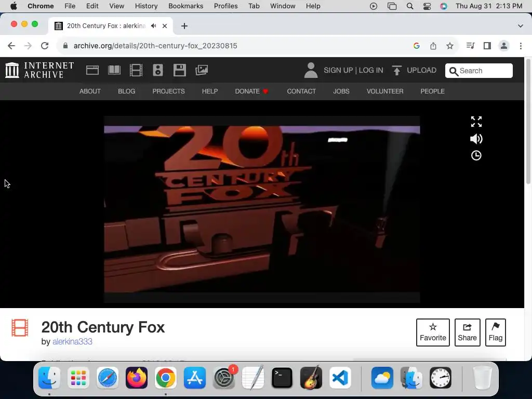The height and width of the screenshot is (399, 532).
Task: Click the Upload arrow icon
Action: 396,70
